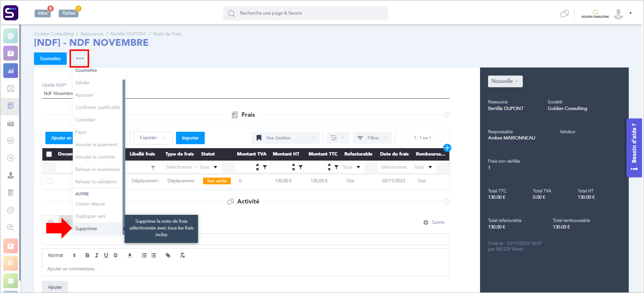Open the Vue Gestion view selector
Image resolution: width=644 pixels, height=293 pixels.
pyautogui.click(x=285, y=138)
